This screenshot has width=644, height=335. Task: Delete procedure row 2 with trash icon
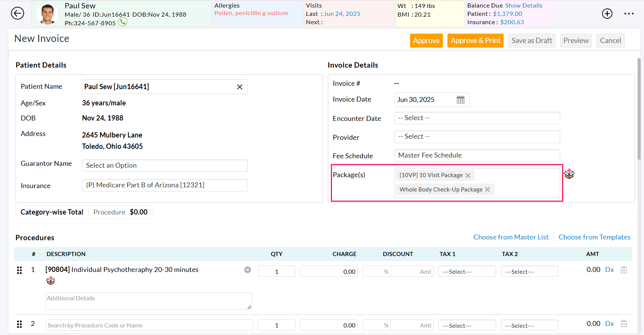point(624,324)
